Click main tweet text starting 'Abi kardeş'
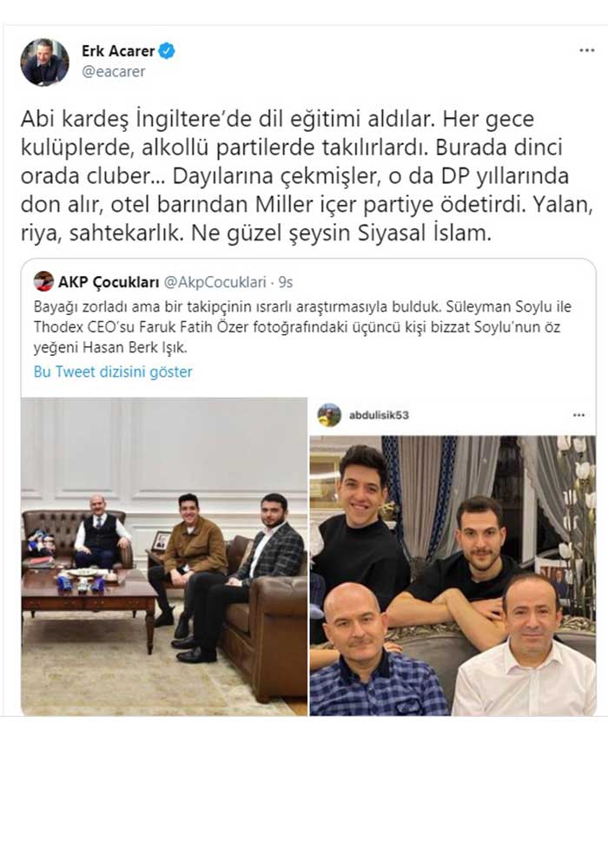This screenshot has width=608, height=868. pyautogui.click(x=307, y=176)
